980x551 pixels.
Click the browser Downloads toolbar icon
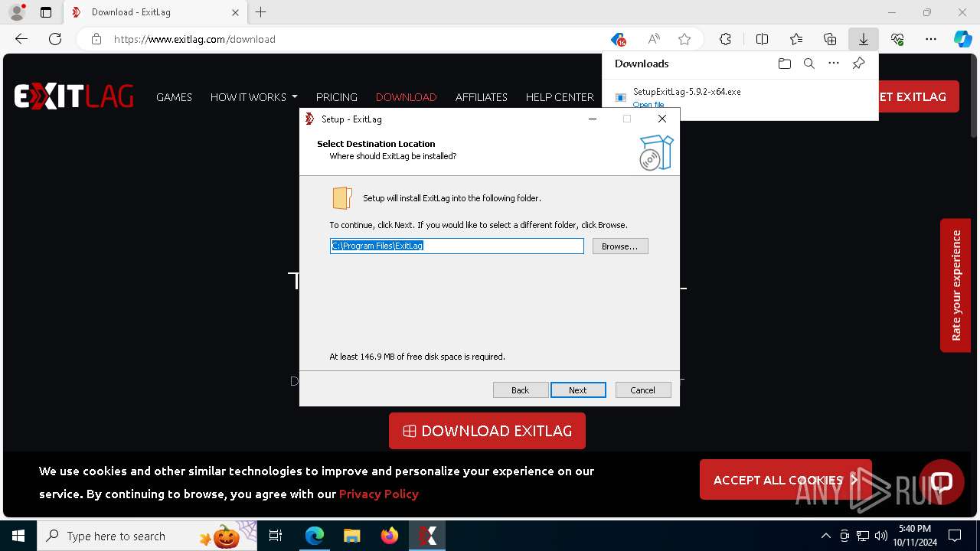[863, 39]
